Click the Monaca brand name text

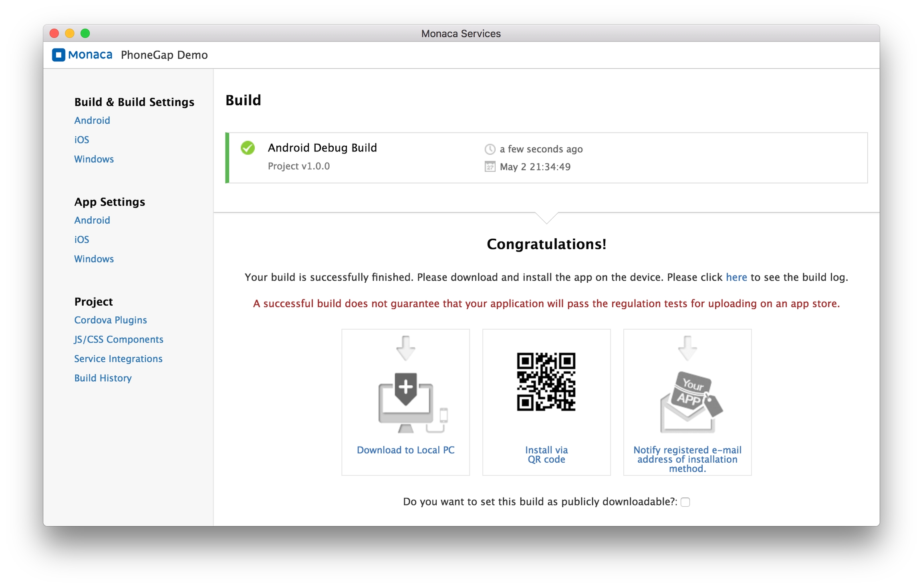click(90, 55)
